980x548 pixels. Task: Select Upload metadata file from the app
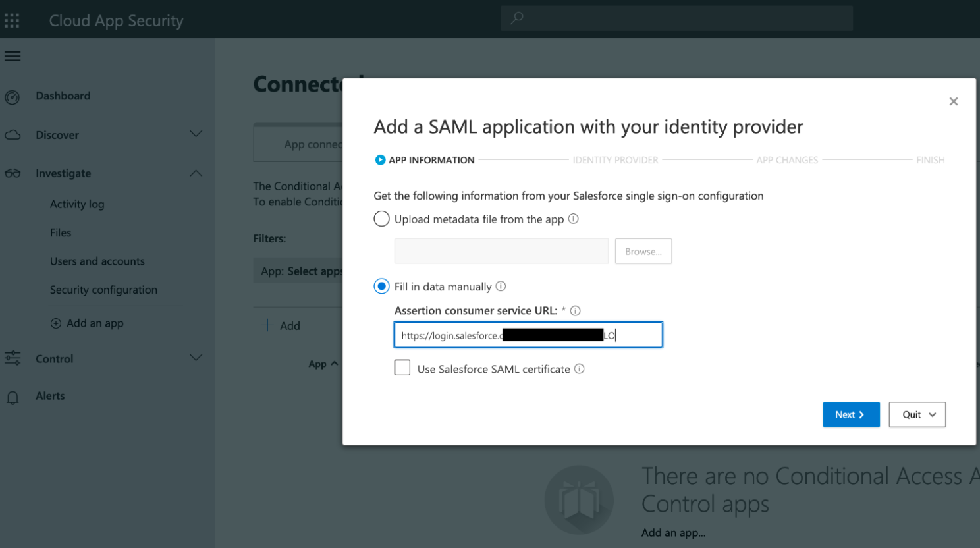tap(382, 219)
